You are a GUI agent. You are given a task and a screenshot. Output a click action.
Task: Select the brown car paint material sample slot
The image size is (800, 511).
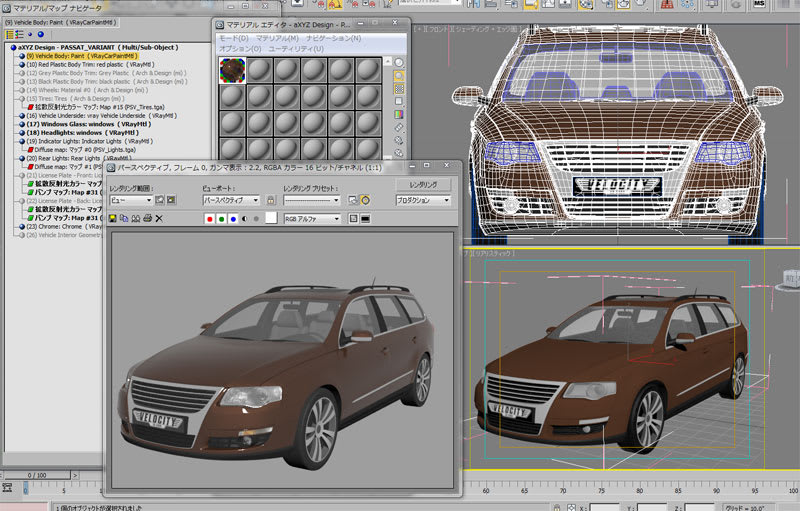pyautogui.click(x=233, y=70)
